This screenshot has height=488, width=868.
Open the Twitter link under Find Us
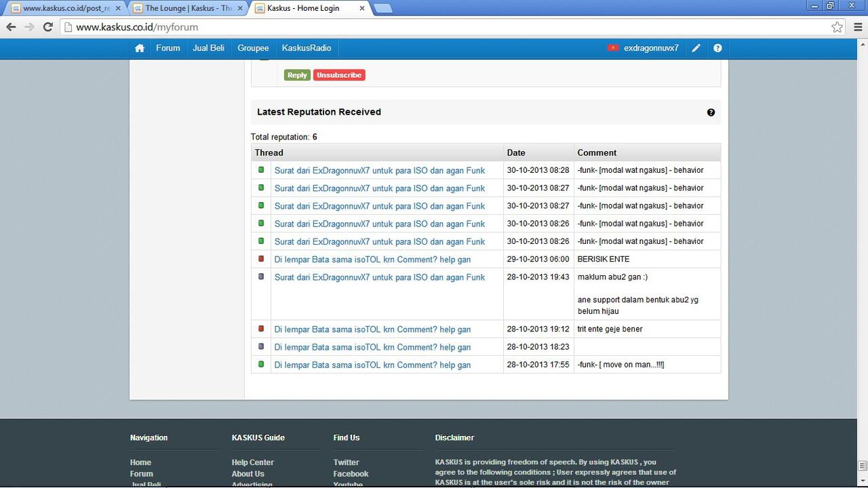click(346, 462)
